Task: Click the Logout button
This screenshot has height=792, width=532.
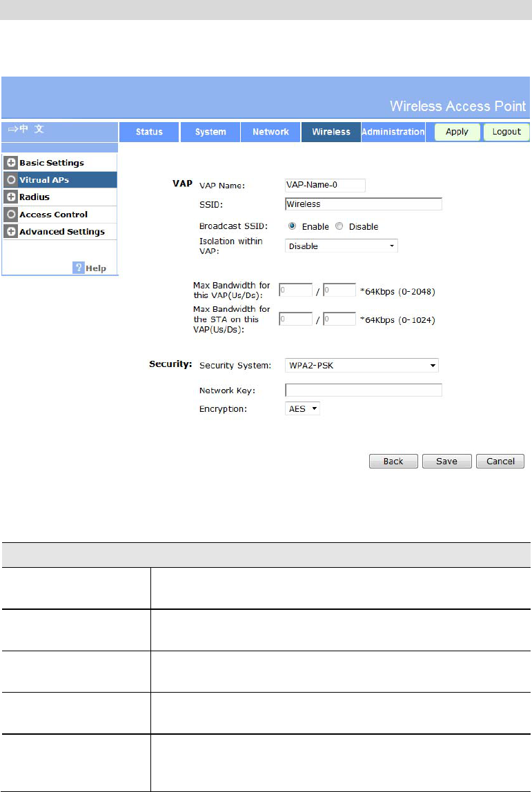Action: pyautogui.click(x=506, y=132)
